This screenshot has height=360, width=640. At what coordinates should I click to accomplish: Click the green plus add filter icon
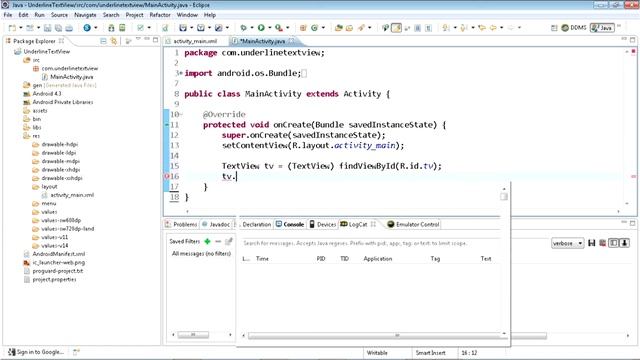click(x=207, y=241)
